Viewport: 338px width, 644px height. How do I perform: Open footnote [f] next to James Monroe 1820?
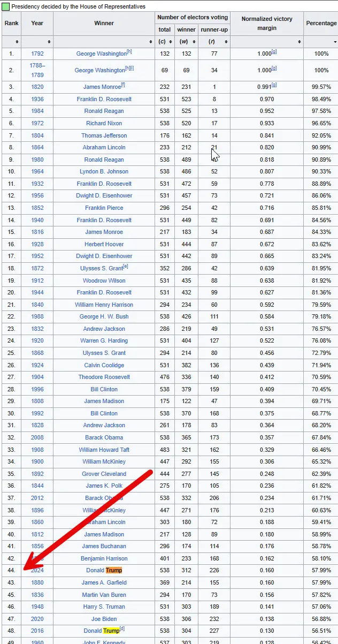coord(123,85)
